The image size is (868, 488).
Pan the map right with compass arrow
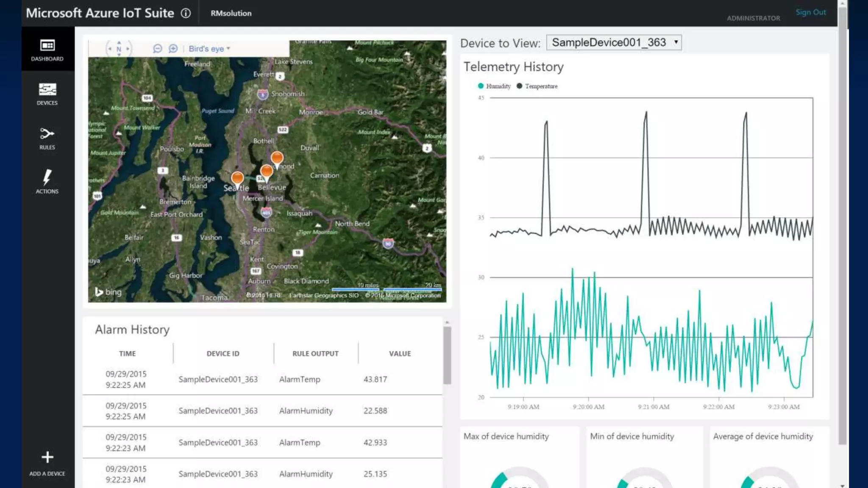click(x=128, y=49)
